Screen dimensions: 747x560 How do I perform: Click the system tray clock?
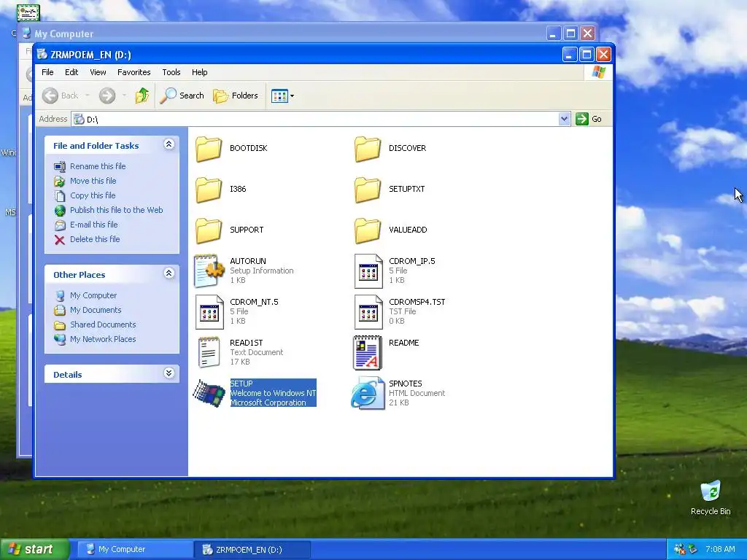[x=720, y=550]
